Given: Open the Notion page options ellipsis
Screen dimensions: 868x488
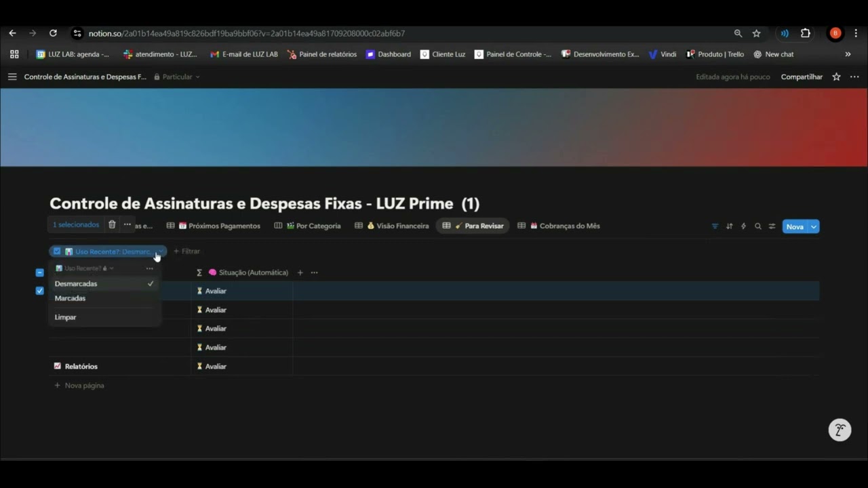Looking at the screenshot, I should 854,77.
